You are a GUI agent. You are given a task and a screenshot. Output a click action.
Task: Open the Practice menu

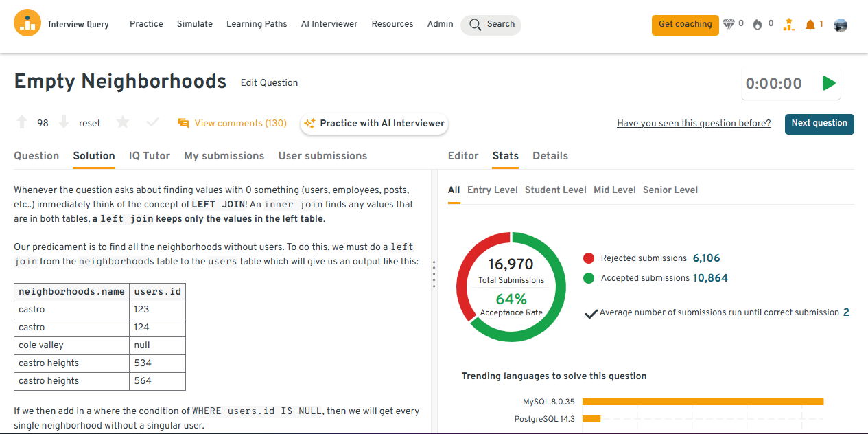[x=146, y=24]
